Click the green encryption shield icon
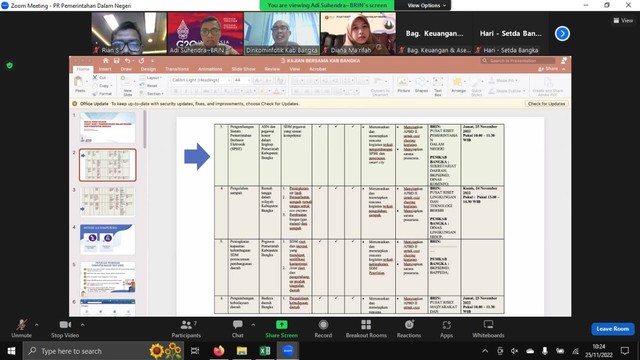The width and height of the screenshot is (640, 360). click(x=10, y=65)
